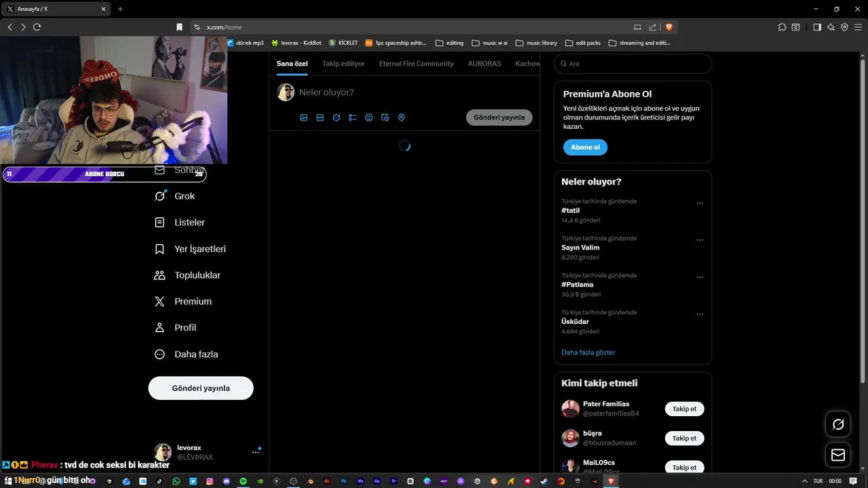Open Discord from the taskbar
Image resolution: width=868 pixels, height=488 pixels.
(226, 481)
